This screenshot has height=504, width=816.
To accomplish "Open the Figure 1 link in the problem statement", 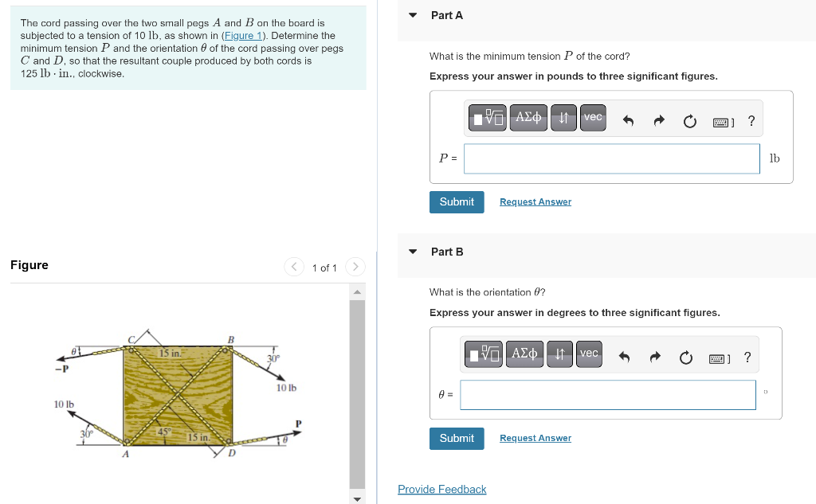I will coord(242,35).
